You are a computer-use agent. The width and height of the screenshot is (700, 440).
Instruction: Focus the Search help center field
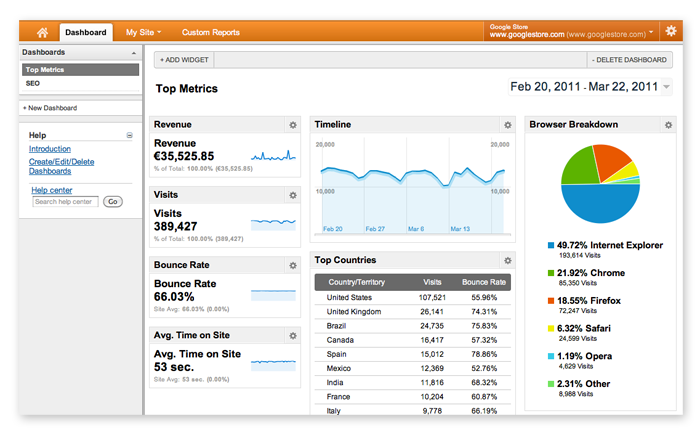65,202
